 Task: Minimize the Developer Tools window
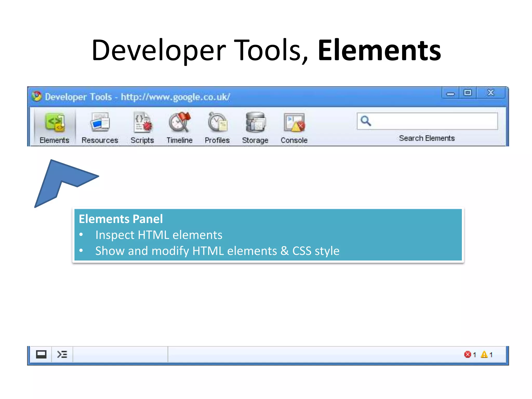[x=450, y=93]
